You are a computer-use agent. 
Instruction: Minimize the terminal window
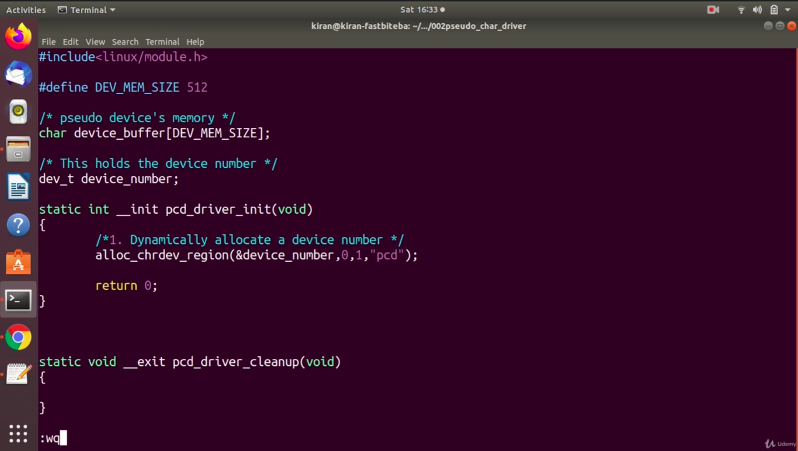768,26
